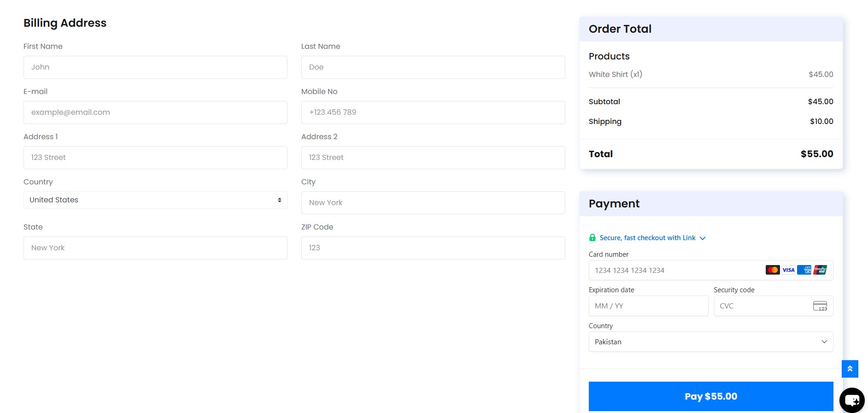Click the CVC card hint icon

pos(820,306)
